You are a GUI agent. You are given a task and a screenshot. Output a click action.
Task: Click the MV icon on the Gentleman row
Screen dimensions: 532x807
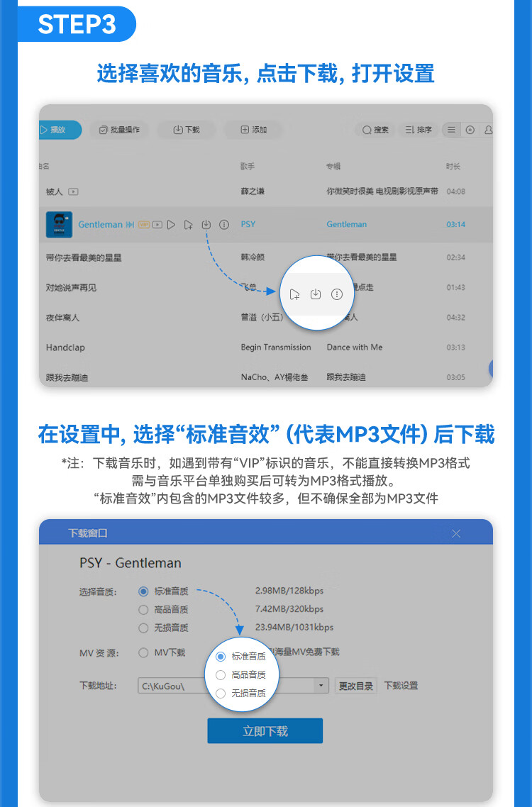coord(157,224)
